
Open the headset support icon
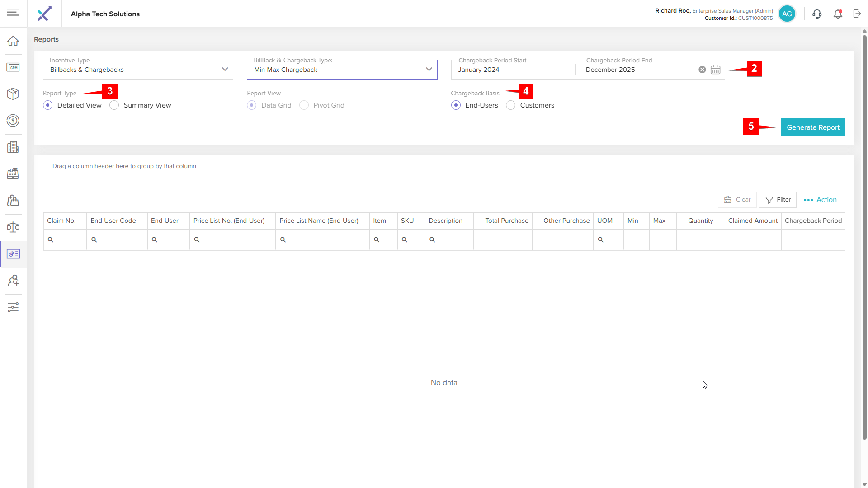click(x=817, y=14)
